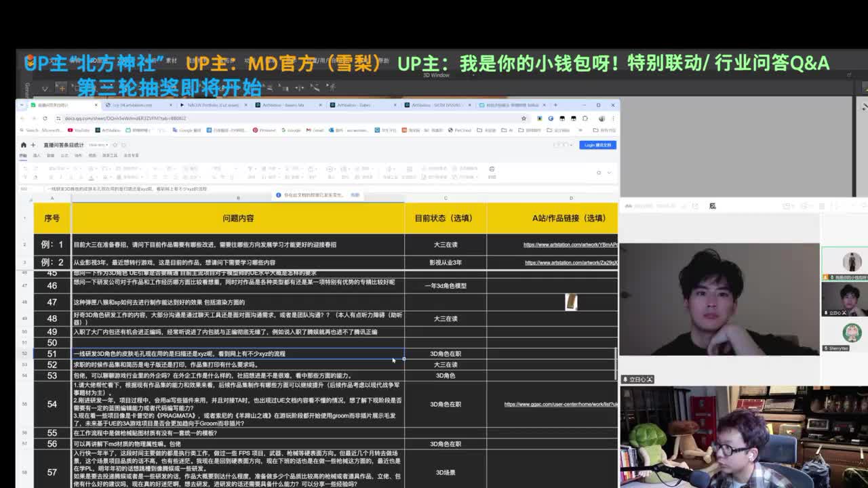Select the 序号 header cell
The width and height of the screenshot is (868, 488).
tap(52, 218)
